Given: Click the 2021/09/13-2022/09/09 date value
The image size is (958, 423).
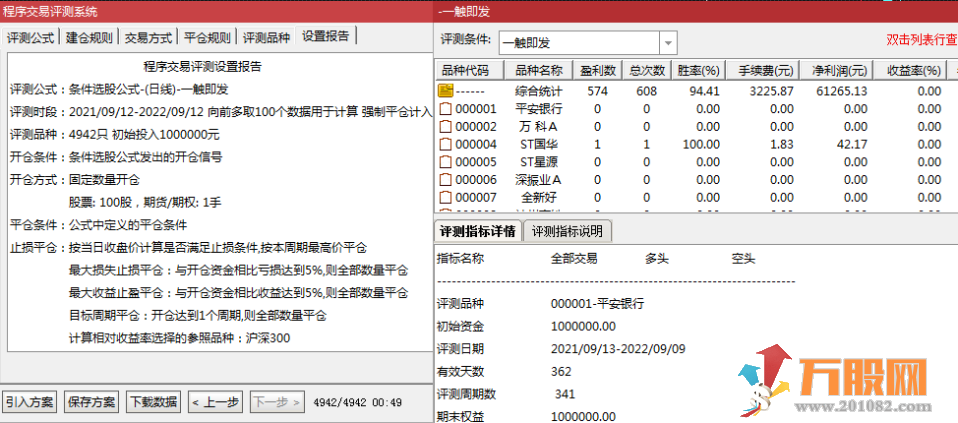Looking at the screenshot, I should 618,349.
